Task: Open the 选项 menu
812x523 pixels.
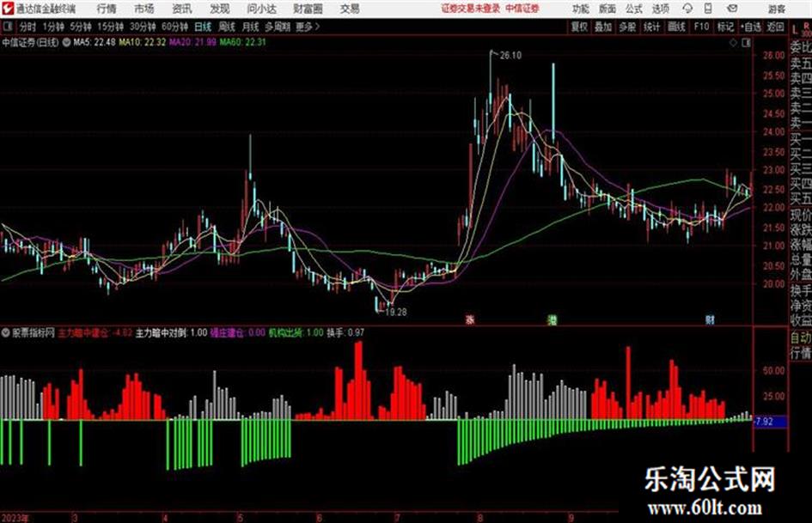Action: tap(660, 9)
